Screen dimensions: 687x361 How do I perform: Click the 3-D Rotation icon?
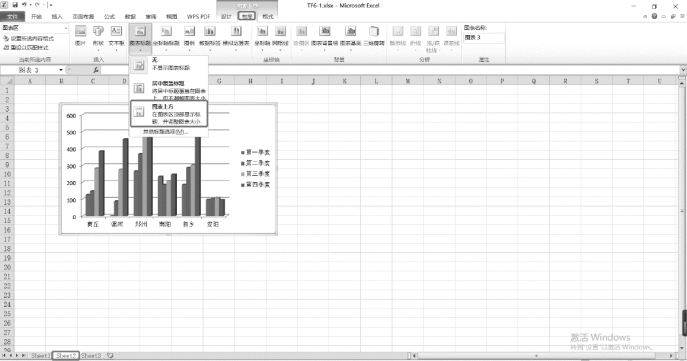[374, 32]
